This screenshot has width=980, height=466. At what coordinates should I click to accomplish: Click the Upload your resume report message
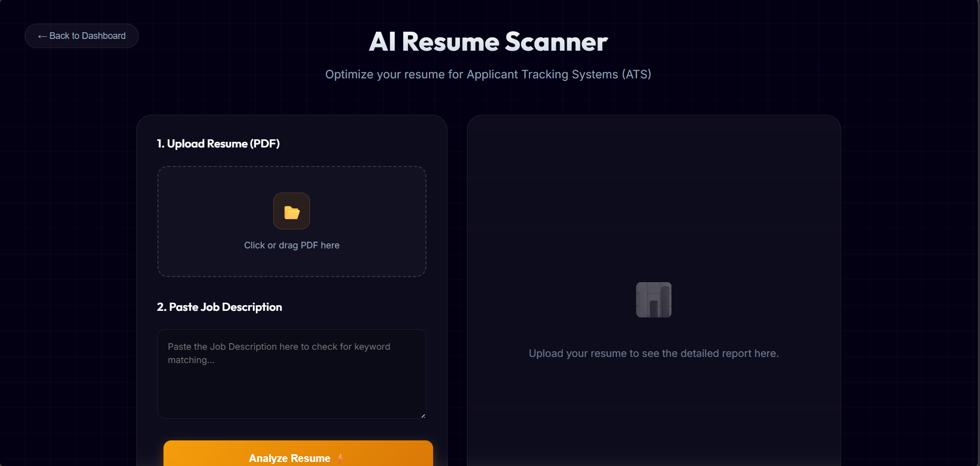pyautogui.click(x=653, y=353)
